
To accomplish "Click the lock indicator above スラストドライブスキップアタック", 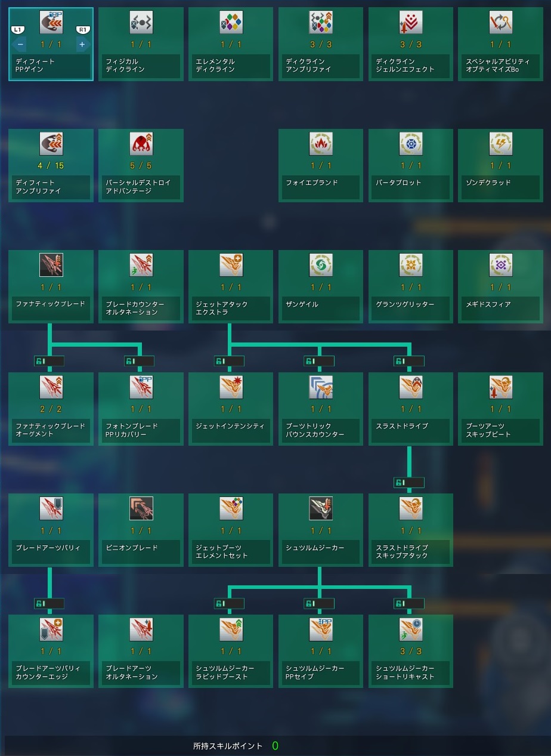I will tap(409, 482).
